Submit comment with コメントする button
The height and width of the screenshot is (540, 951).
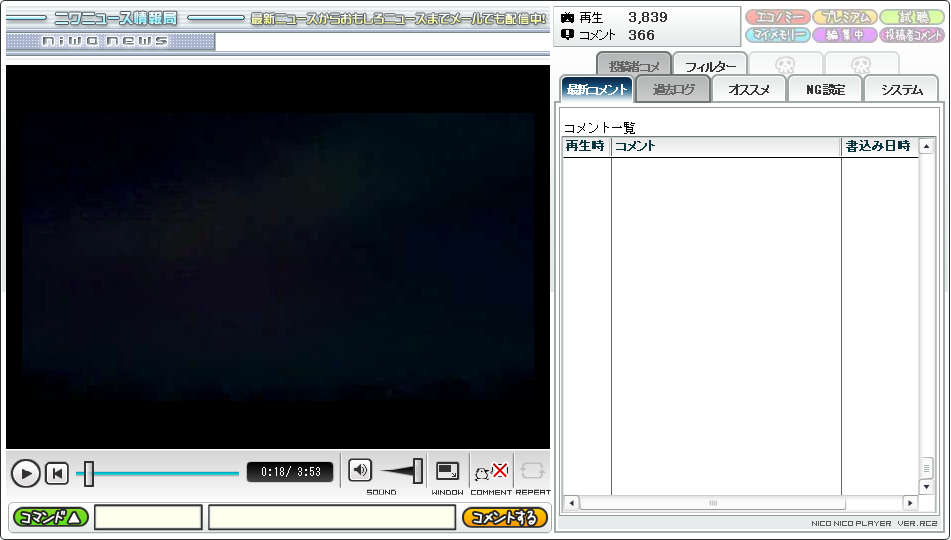pos(505,518)
